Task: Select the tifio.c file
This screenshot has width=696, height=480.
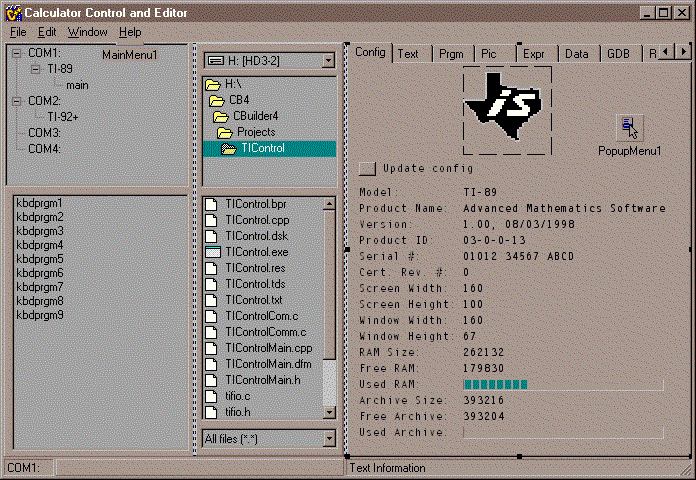Action: (x=228, y=396)
